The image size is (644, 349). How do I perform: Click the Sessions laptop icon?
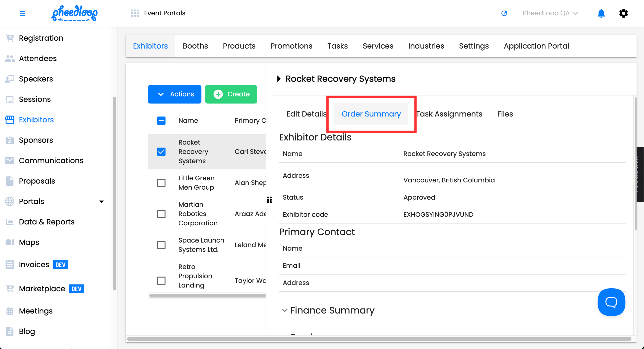pos(10,99)
